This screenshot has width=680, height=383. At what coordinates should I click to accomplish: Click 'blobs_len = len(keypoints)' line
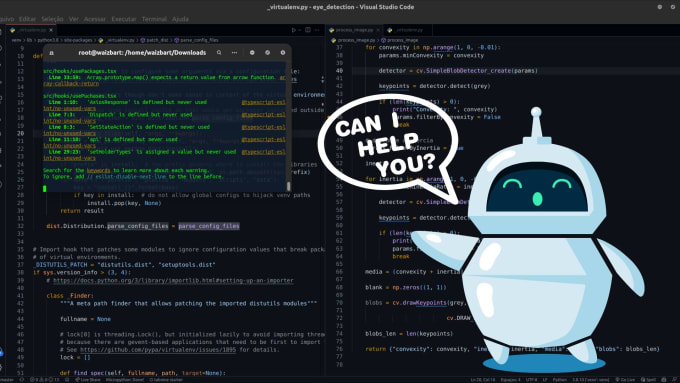click(409, 334)
